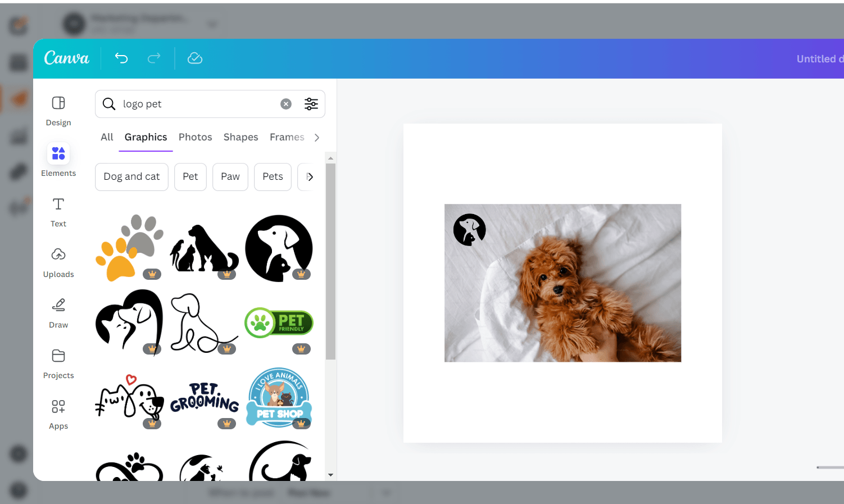Clear the logo pet search query
The width and height of the screenshot is (844, 504).
286,103
